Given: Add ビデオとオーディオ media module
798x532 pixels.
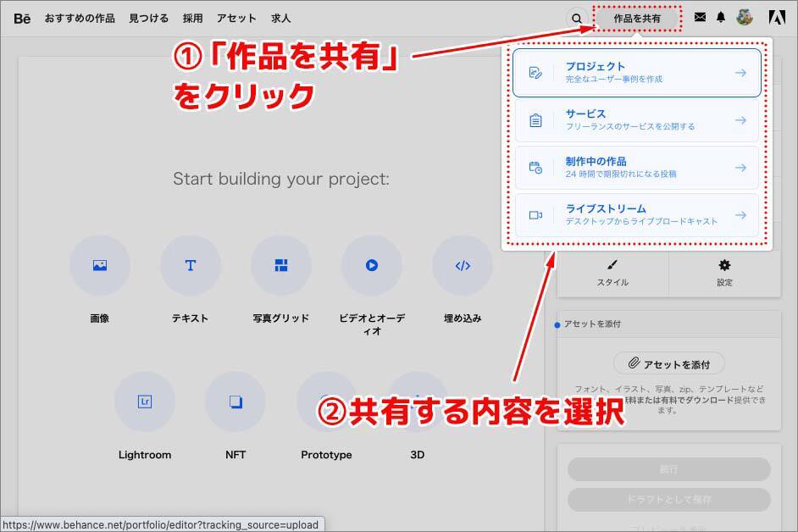Looking at the screenshot, I should tap(372, 265).
